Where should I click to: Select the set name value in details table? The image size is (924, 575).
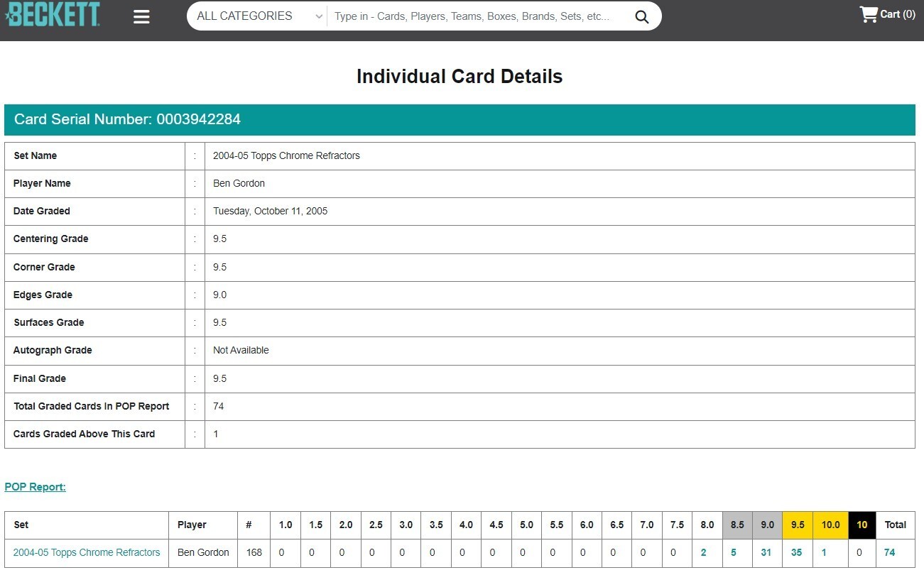click(x=286, y=155)
